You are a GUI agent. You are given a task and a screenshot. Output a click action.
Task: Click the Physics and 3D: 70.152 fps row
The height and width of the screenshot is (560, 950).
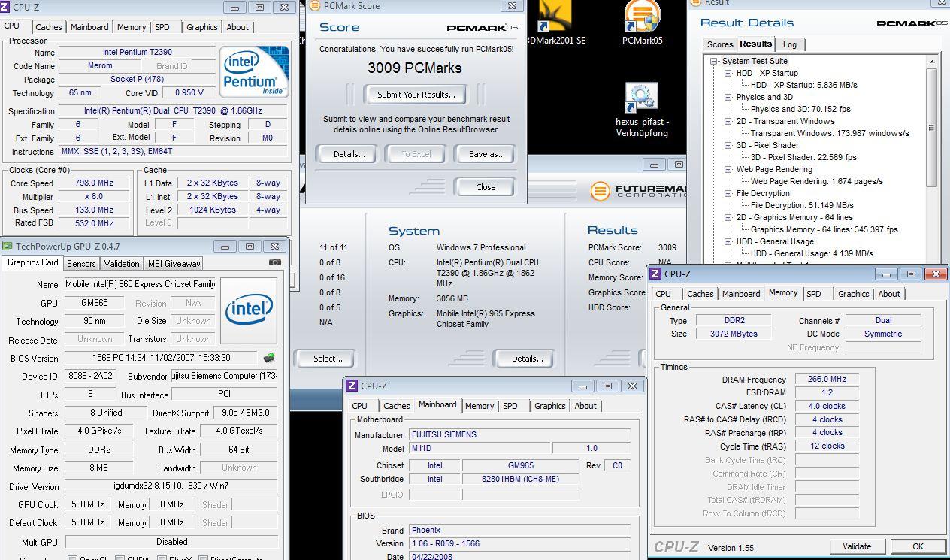click(x=800, y=109)
